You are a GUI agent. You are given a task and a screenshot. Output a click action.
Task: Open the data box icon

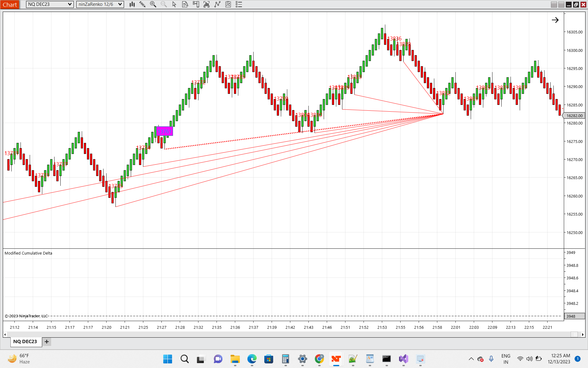pyautogui.click(x=185, y=4)
